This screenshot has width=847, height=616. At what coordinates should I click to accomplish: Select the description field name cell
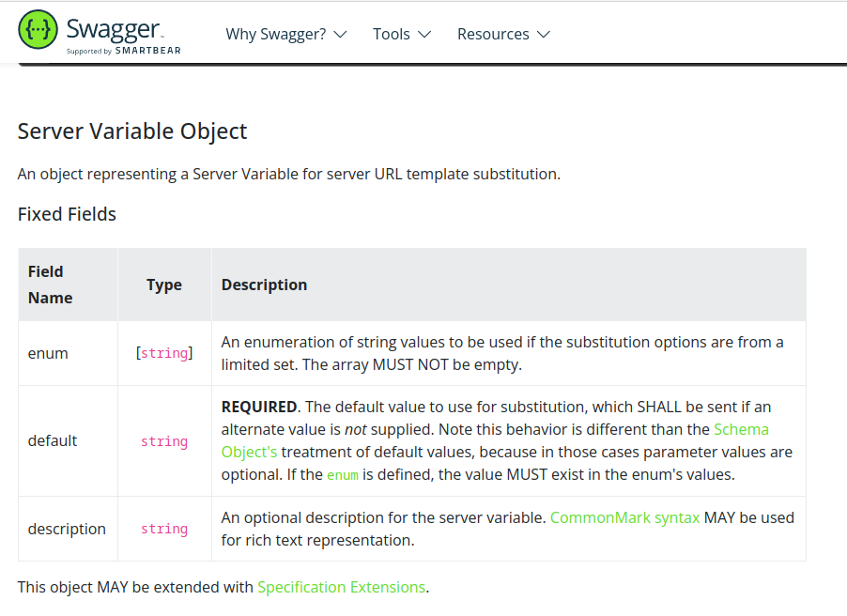coord(67,529)
